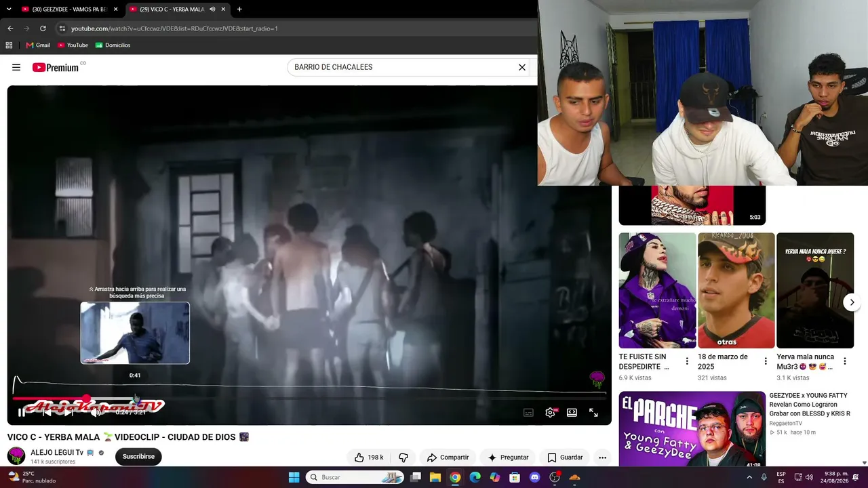Mute the VICO C tab audio icon

point(212,9)
